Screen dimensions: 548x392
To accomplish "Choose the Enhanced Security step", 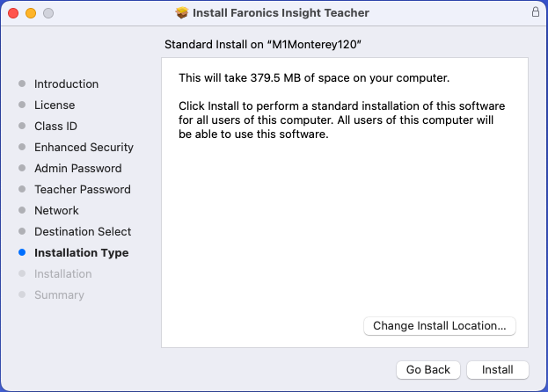I will (84, 148).
